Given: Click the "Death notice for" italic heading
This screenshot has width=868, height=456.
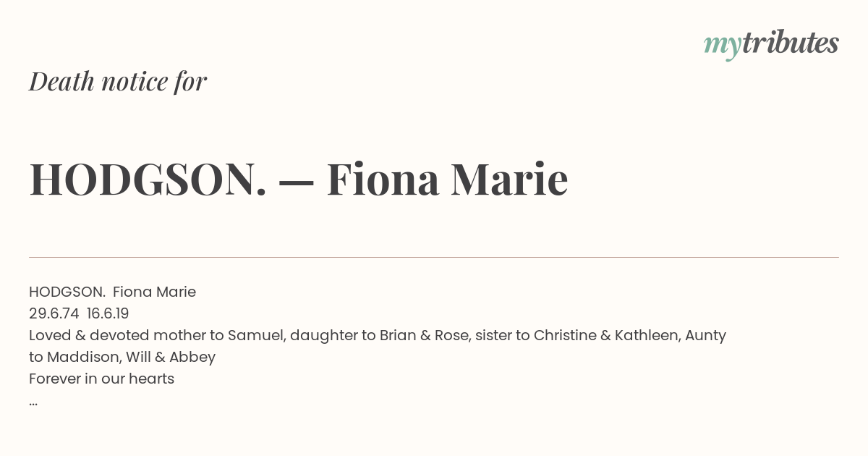Looking at the screenshot, I should [118, 82].
